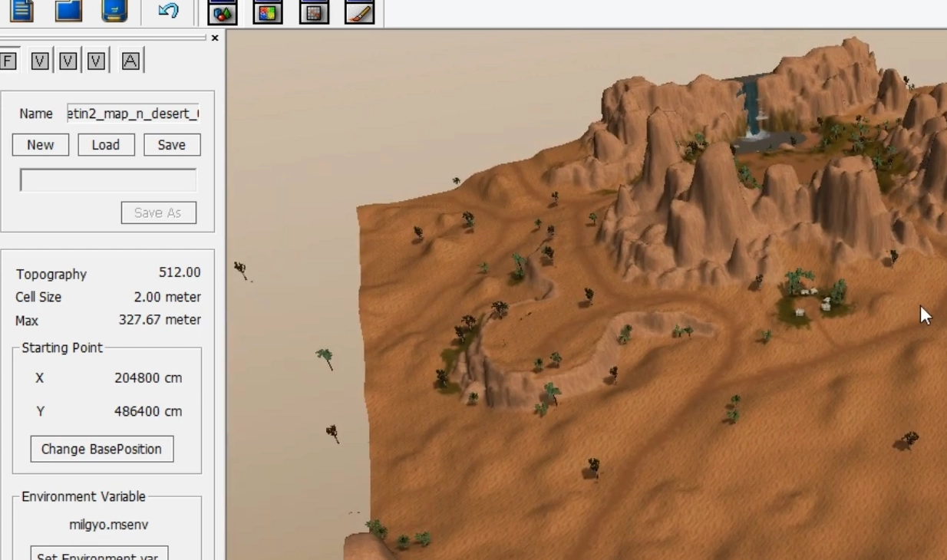Click the Starting Point group label

tap(62, 348)
